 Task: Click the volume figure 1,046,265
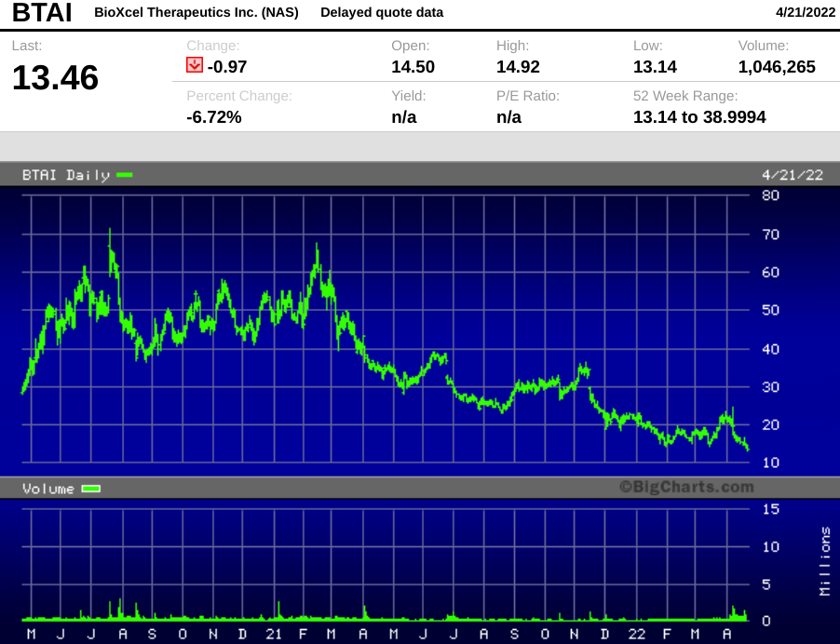(777, 67)
